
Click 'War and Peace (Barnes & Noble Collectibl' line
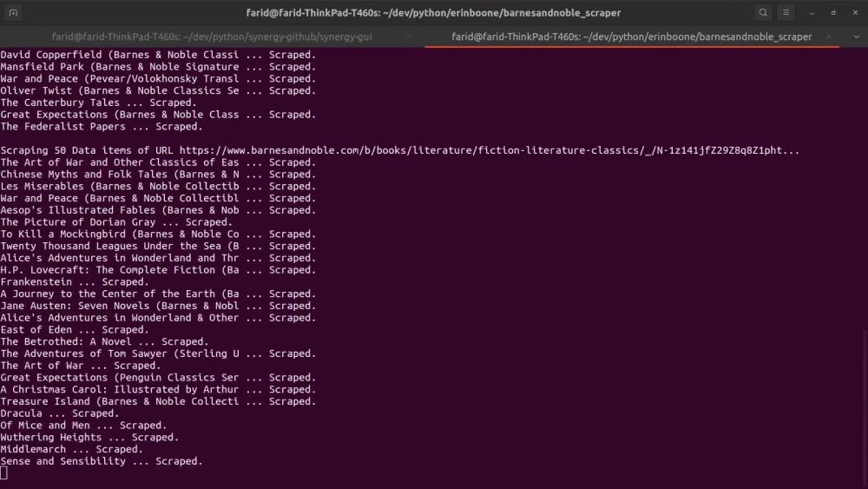click(x=158, y=198)
